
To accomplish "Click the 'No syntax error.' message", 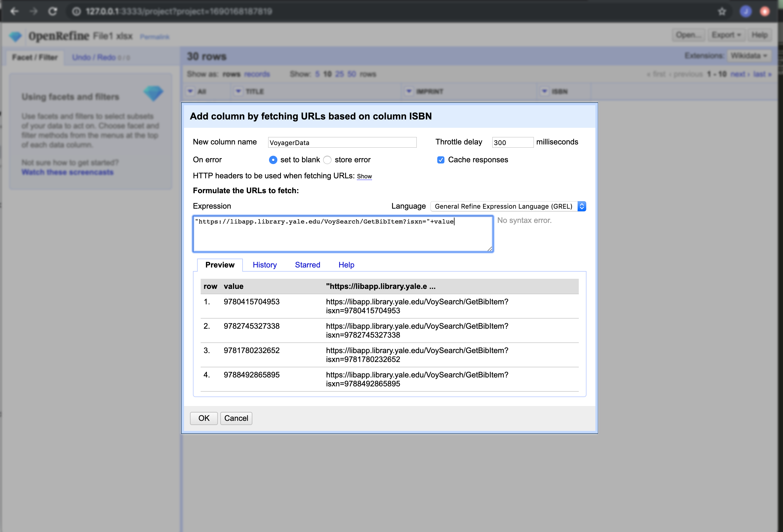I will tap(524, 220).
